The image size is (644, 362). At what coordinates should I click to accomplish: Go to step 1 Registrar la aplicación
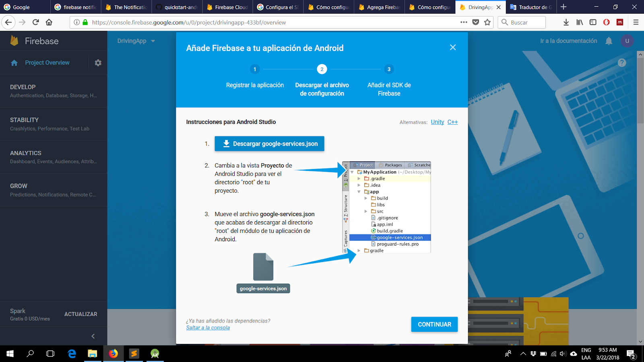point(255,77)
